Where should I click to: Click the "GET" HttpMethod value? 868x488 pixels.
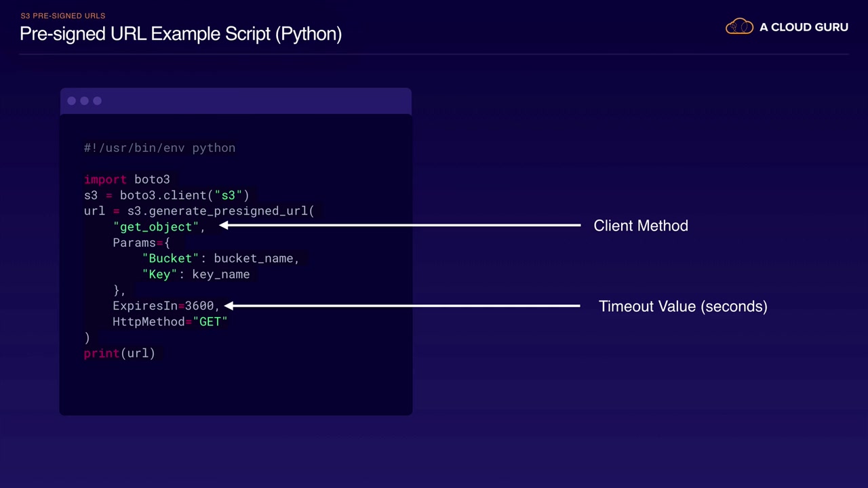coord(210,322)
